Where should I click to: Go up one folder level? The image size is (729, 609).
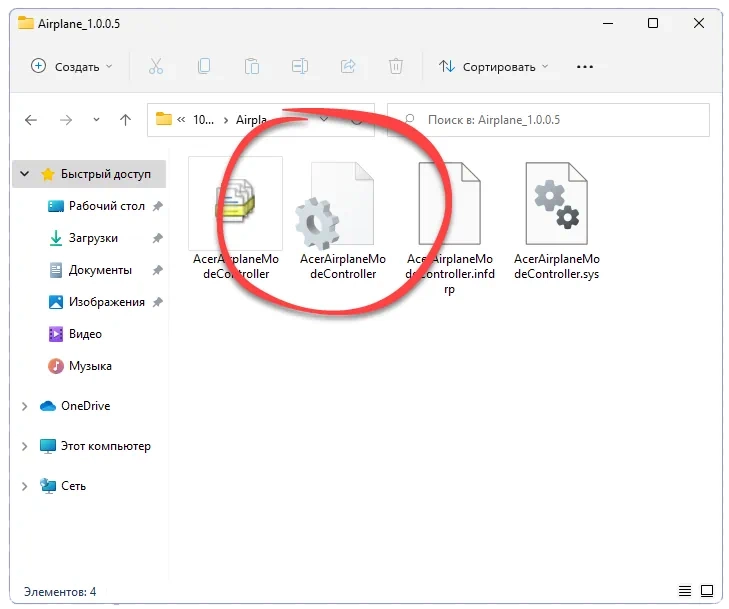[x=125, y=120]
